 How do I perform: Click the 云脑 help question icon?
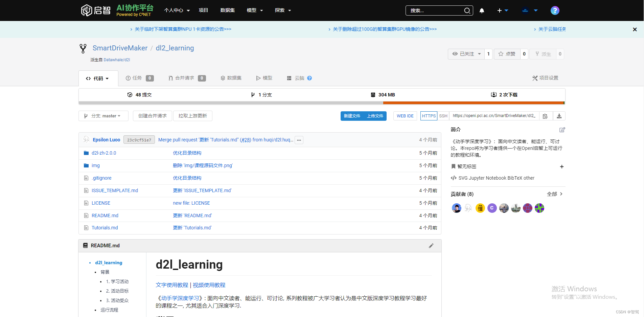pos(309,78)
